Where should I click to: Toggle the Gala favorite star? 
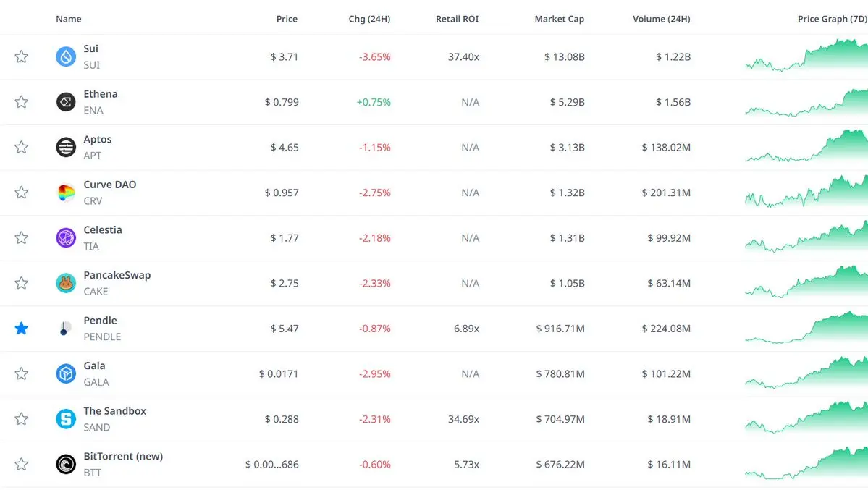coord(21,373)
